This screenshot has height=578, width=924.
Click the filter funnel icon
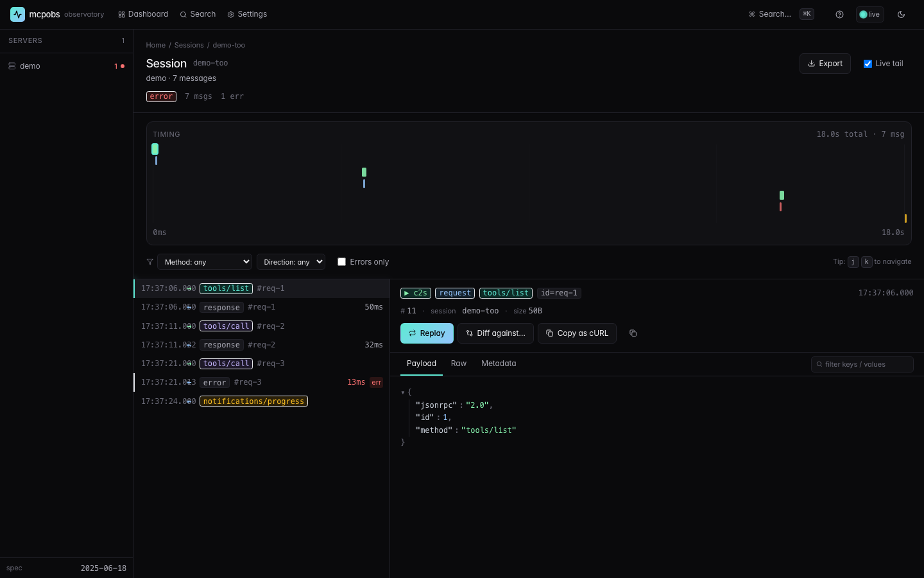[150, 262]
